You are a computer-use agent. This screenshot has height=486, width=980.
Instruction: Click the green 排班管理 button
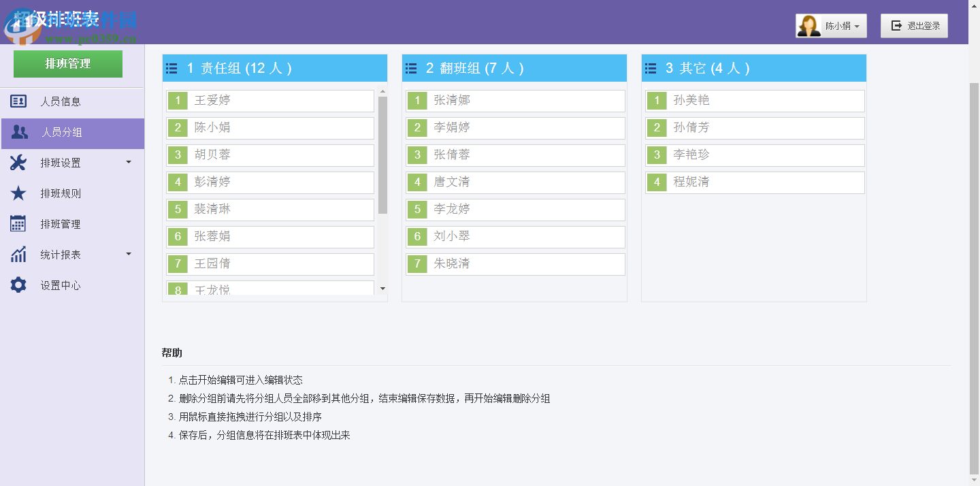pos(67,63)
